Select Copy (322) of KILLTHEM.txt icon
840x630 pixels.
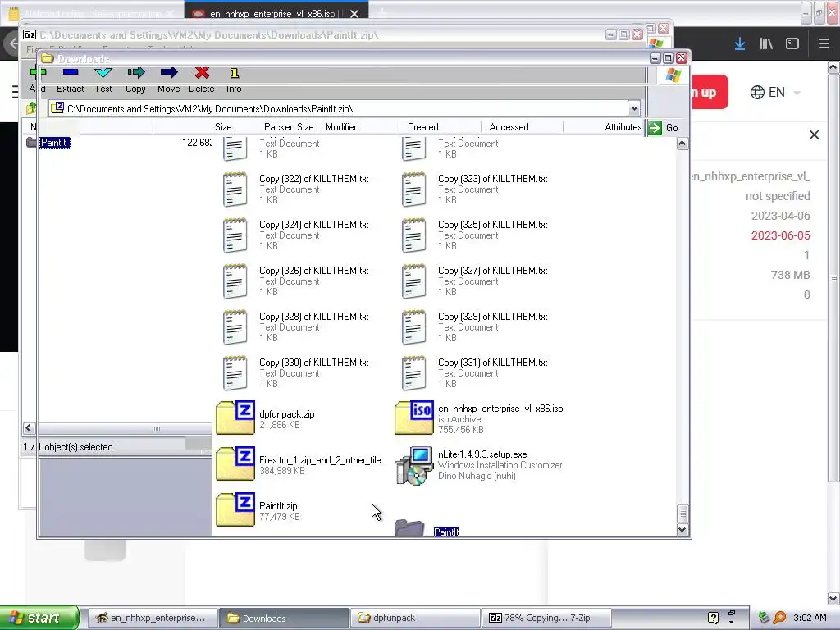click(235, 189)
